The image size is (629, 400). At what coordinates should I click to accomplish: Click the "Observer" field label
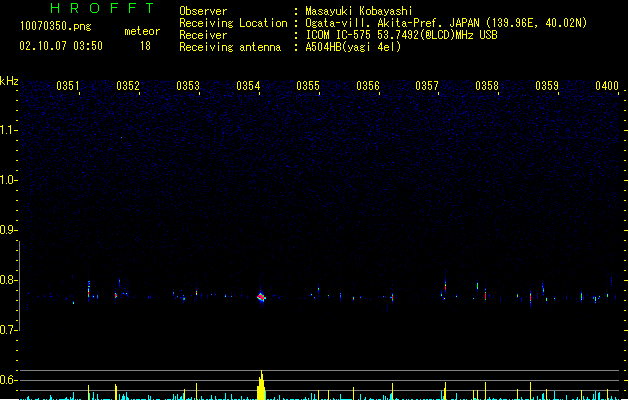[203, 11]
